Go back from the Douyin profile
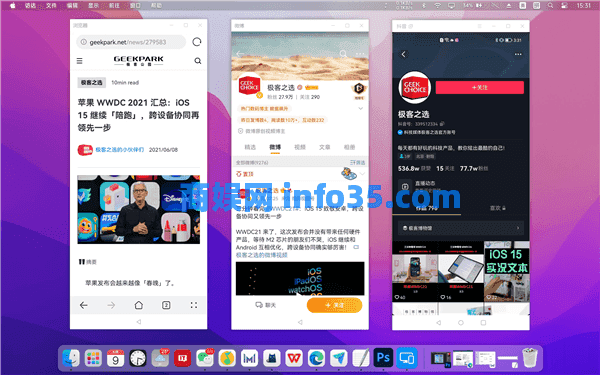 click(x=403, y=54)
